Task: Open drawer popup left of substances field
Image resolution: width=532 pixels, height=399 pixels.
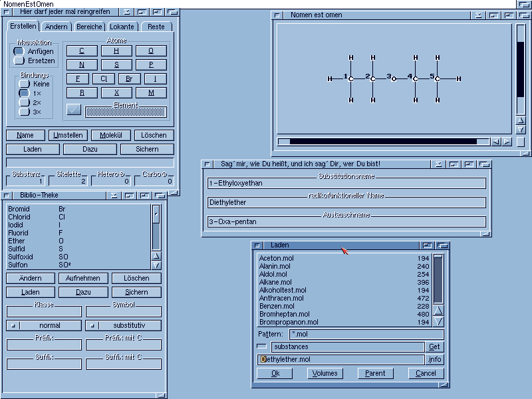Action: point(262,346)
